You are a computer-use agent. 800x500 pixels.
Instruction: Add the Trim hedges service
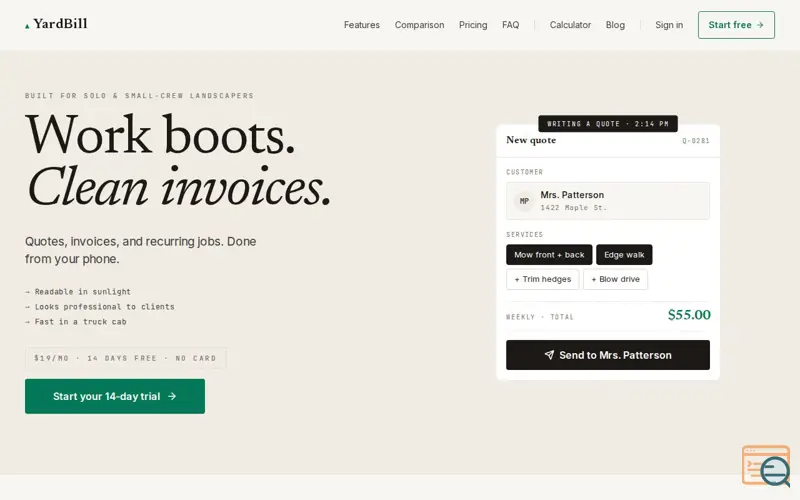pos(542,279)
